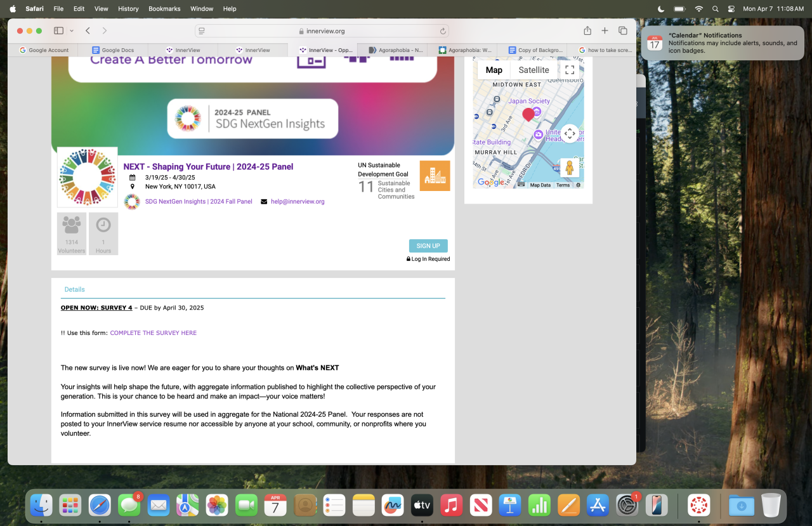812x526 pixels.
Task: Click the 1 Hours clock tile
Action: click(x=103, y=234)
